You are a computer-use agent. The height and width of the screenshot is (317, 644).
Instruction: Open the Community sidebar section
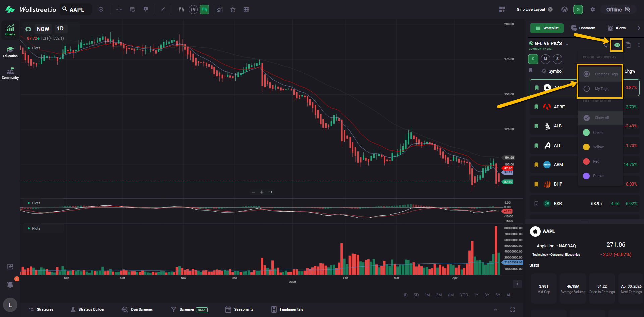coord(10,73)
